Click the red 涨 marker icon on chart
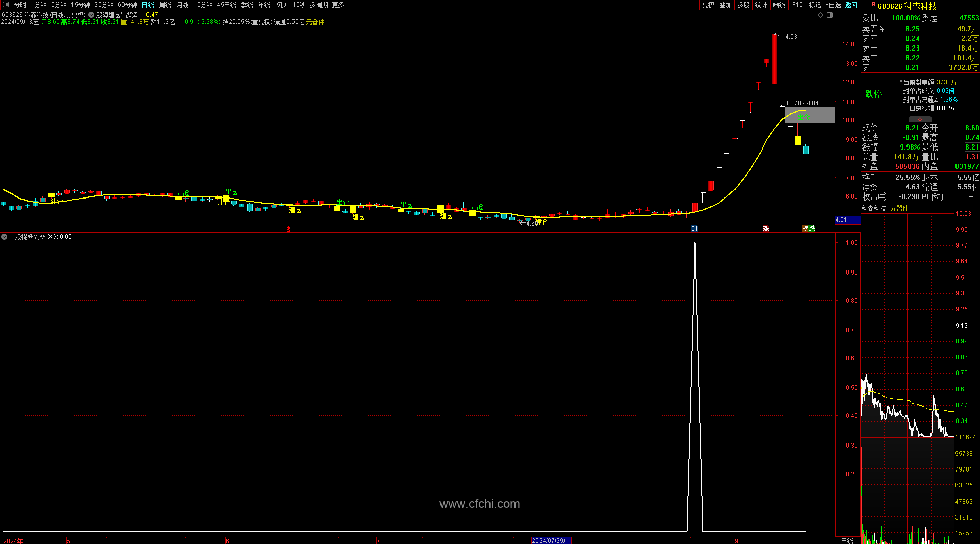 766,229
